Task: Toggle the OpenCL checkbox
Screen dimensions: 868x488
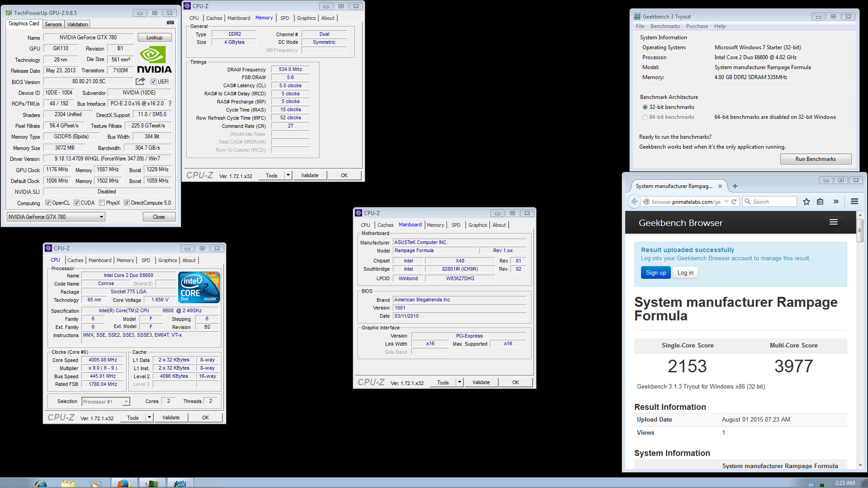Action: pyautogui.click(x=48, y=203)
